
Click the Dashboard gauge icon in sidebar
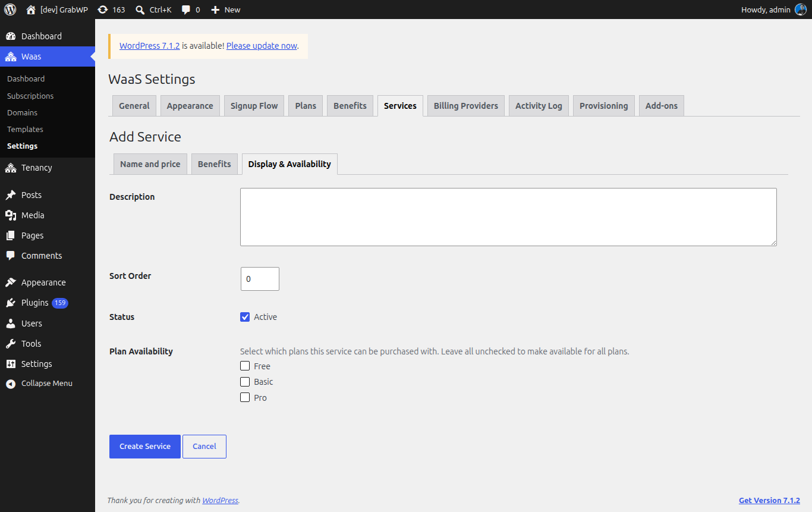tap(11, 36)
